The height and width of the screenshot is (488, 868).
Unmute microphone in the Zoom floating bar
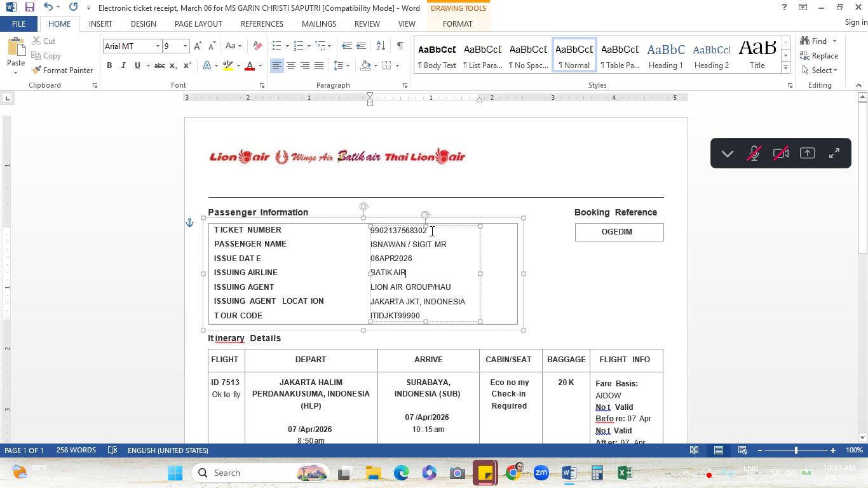[754, 153]
